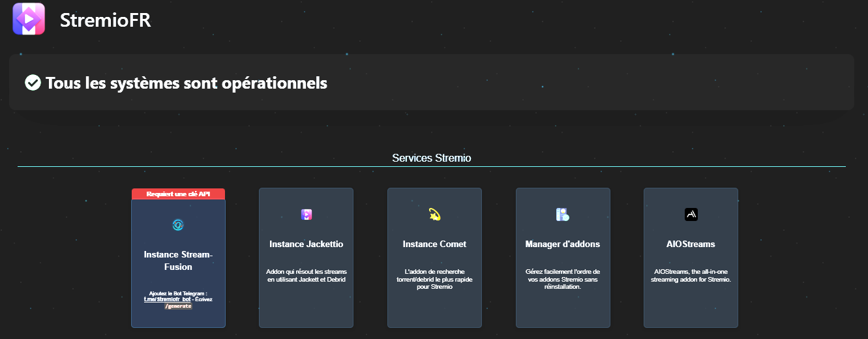Viewport: 868px width, 339px height.
Task: Open the Instance Jackettio card title
Action: [307, 244]
